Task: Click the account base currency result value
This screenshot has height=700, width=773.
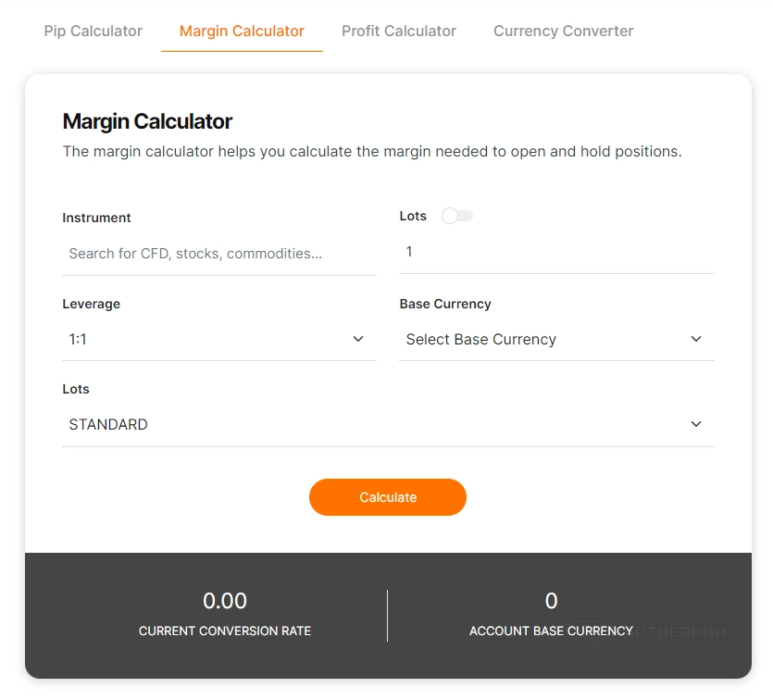Action: [x=551, y=601]
